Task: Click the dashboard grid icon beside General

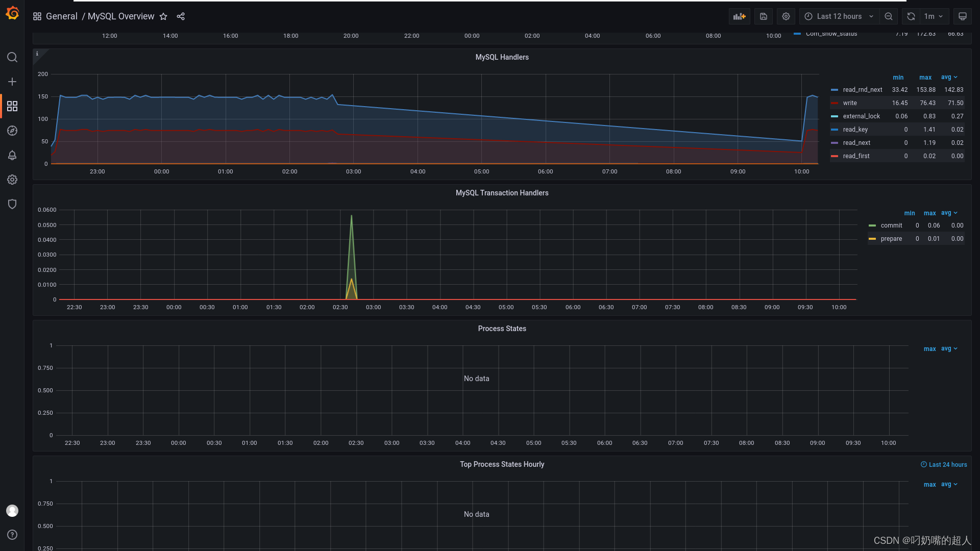Action: (37, 16)
